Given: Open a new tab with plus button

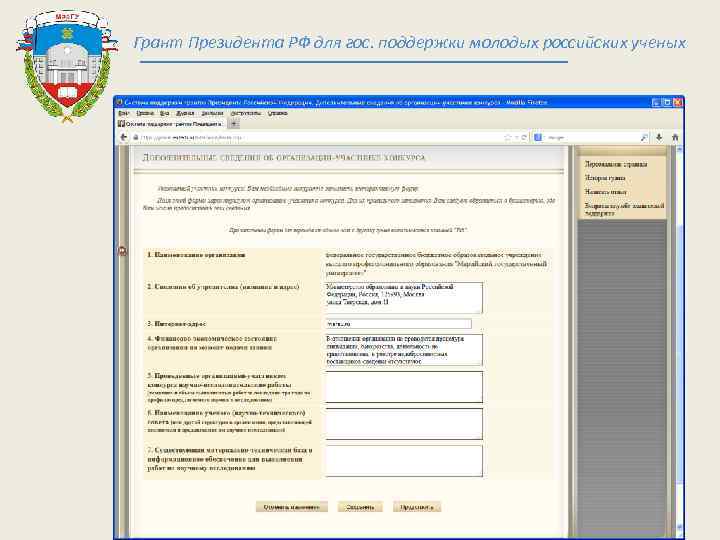Looking at the screenshot, I should point(234,124).
